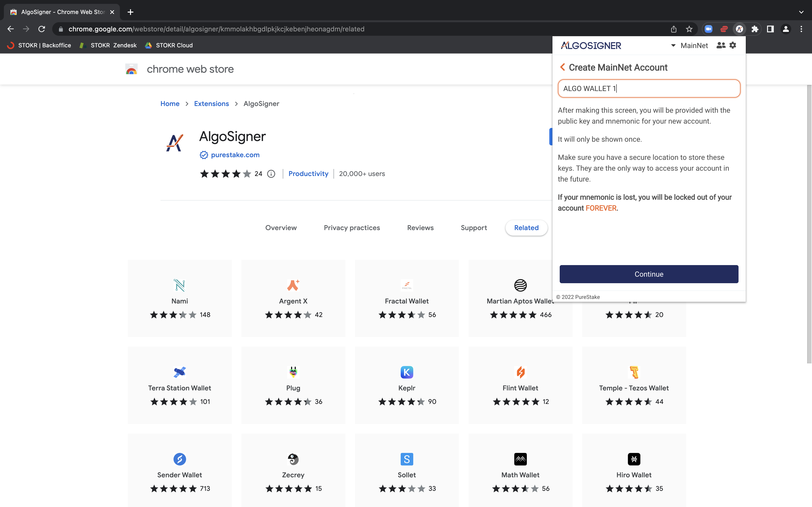Show rating info icon next to 24

pyautogui.click(x=271, y=174)
